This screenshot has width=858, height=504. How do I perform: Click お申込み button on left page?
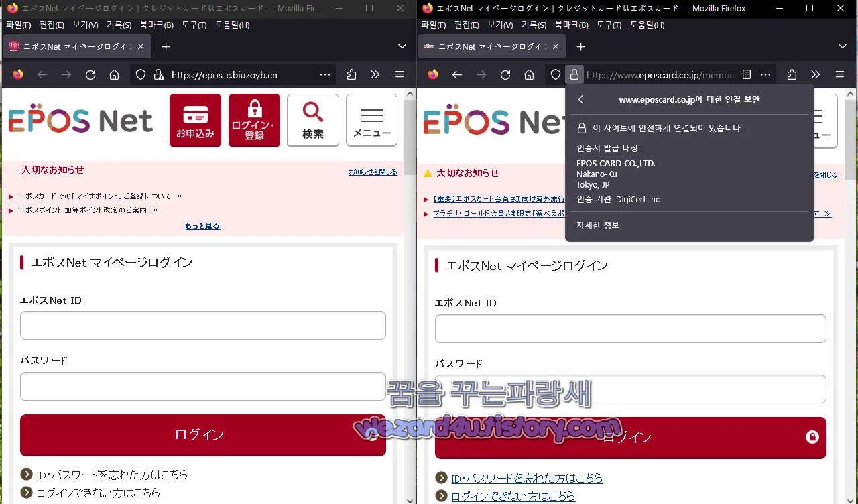(195, 121)
